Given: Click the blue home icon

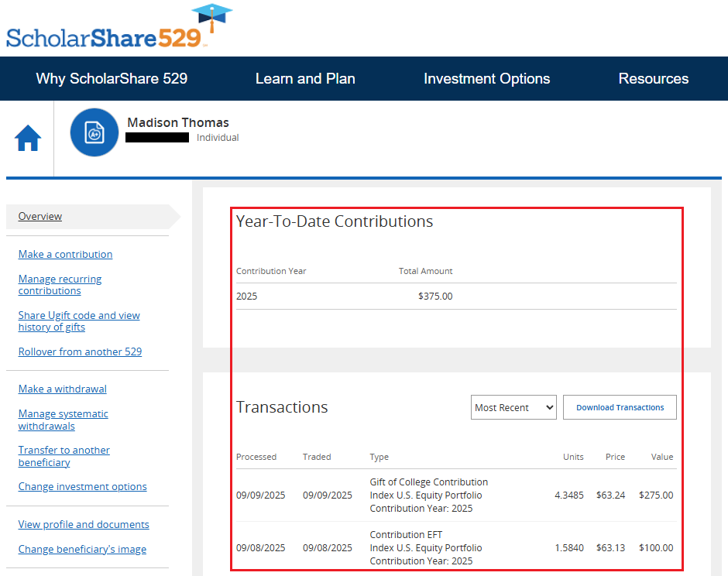Looking at the screenshot, I should coord(28,139).
